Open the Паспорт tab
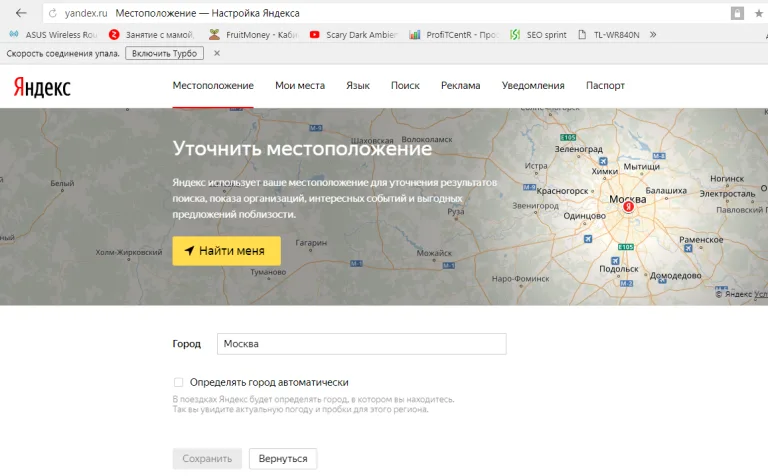The height and width of the screenshot is (476, 768). tap(605, 86)
